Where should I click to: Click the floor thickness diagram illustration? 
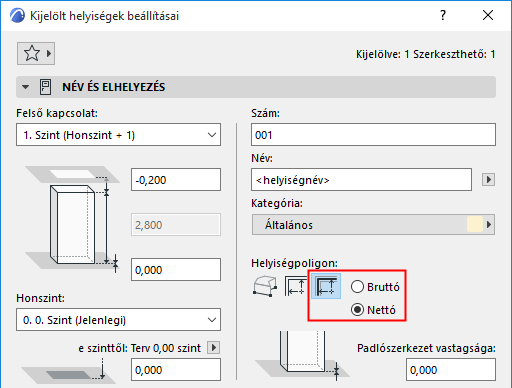(x=303, y=356)
